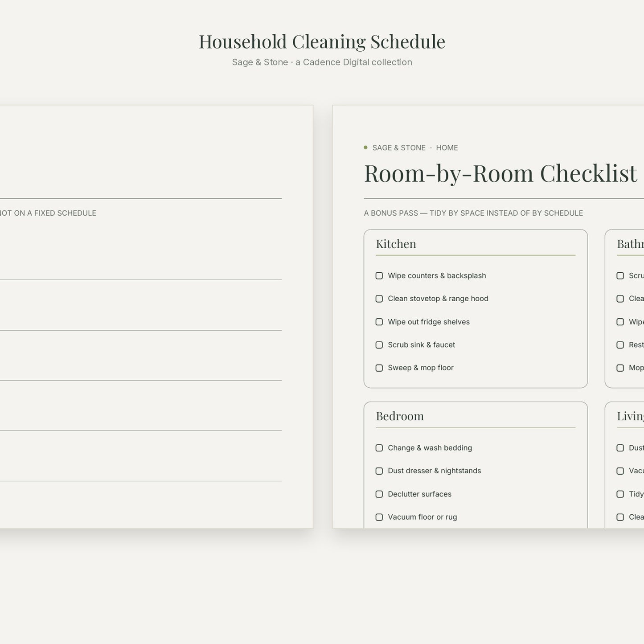644x644 pixels.
Task: Select the Sage & Stone collection subtitle
Action: point(322,62)
